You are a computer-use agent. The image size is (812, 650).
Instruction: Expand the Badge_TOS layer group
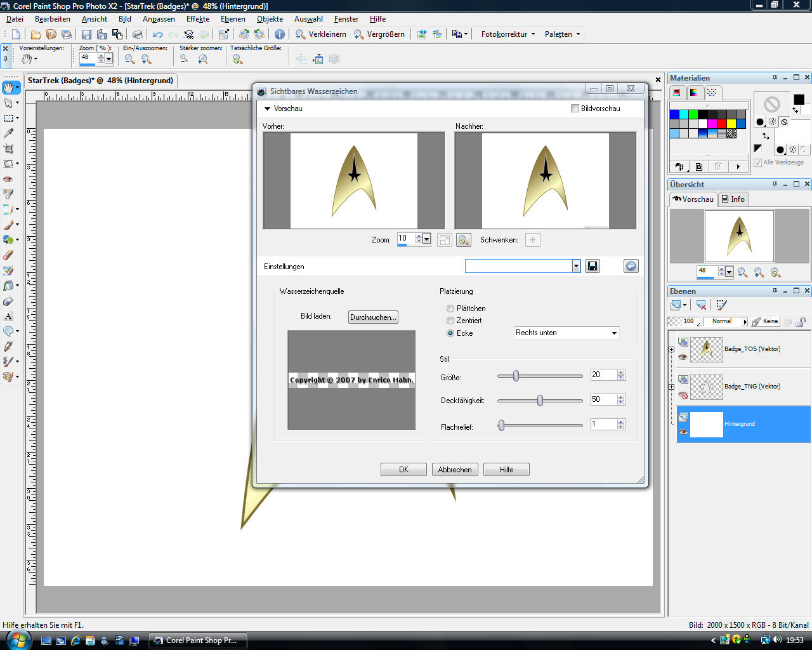point(671,349)
